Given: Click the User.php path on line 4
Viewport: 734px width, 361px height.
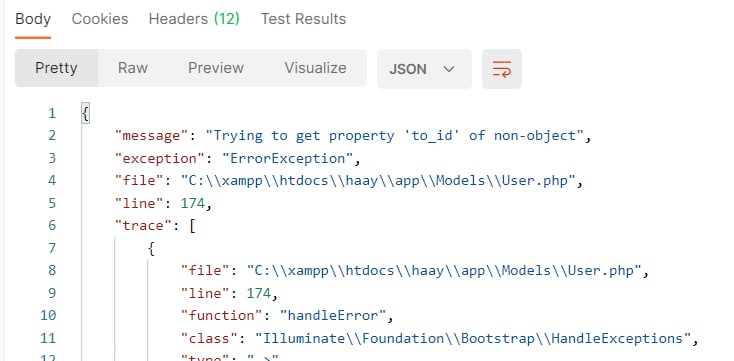Looking at the screenshot, I should (378, 181).
